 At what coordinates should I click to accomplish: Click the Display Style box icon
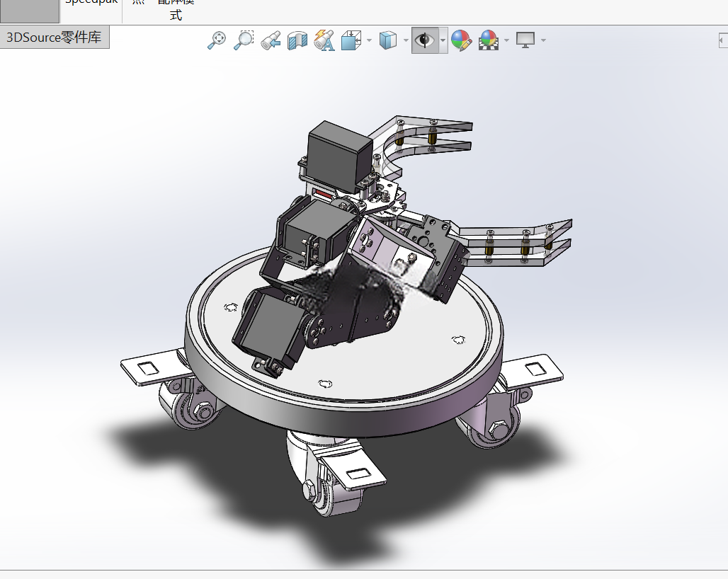(388, 40)
